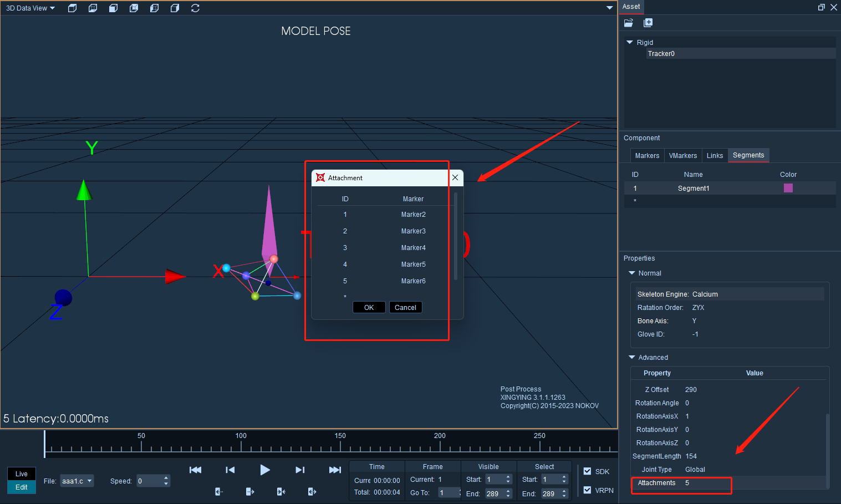The height and width of the screenshot is (504, 841).
Task: Select the first cube view icon in toolbar
Action: click(x=72, y=8)
